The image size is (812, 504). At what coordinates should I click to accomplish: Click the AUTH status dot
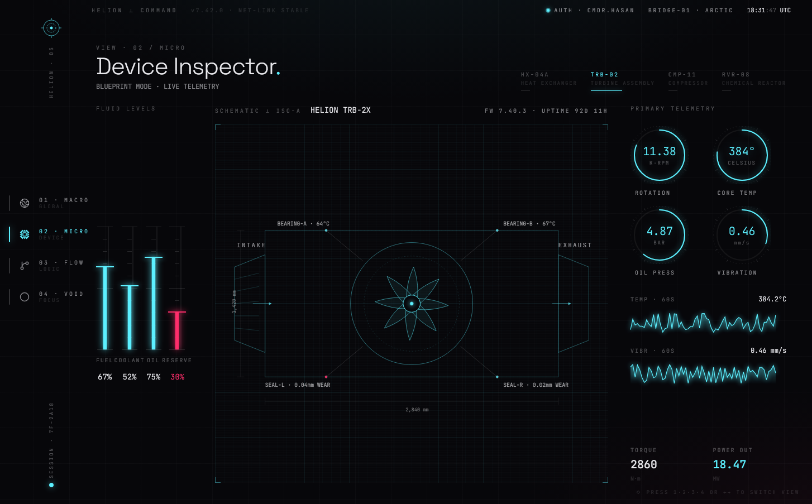pyautogui.click(x=548, y=10)
